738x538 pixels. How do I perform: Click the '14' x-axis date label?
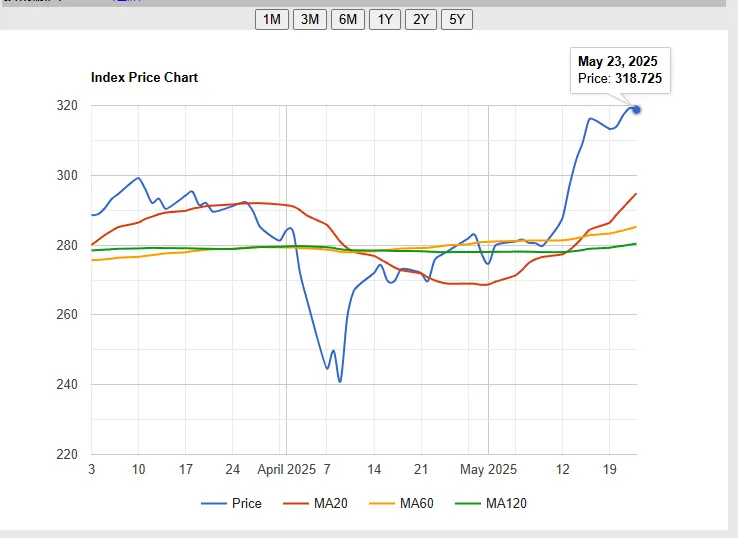[x=374, y=469]
